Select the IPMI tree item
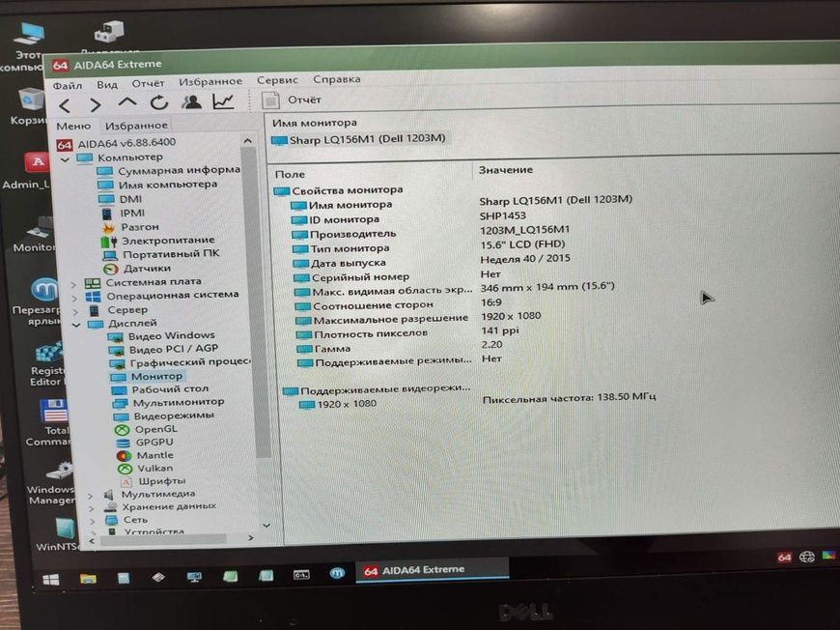840x630 pixels. (x=132, y=213)
